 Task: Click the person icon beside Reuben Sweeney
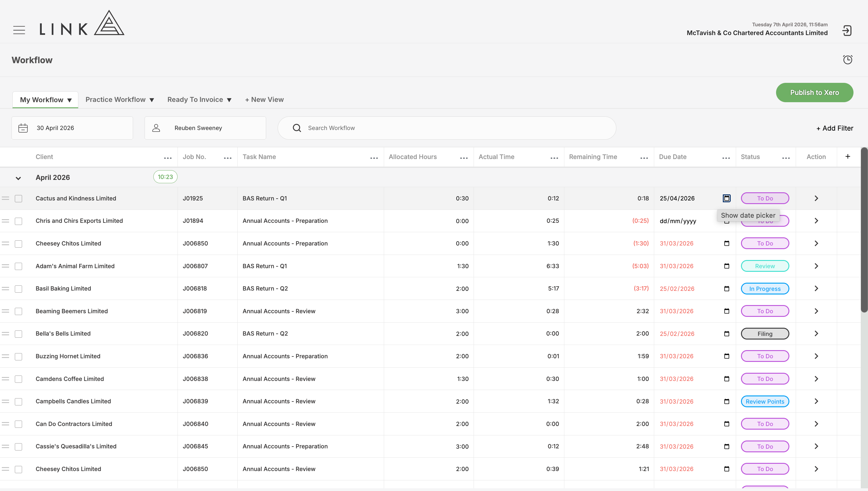tap(156, 128)
